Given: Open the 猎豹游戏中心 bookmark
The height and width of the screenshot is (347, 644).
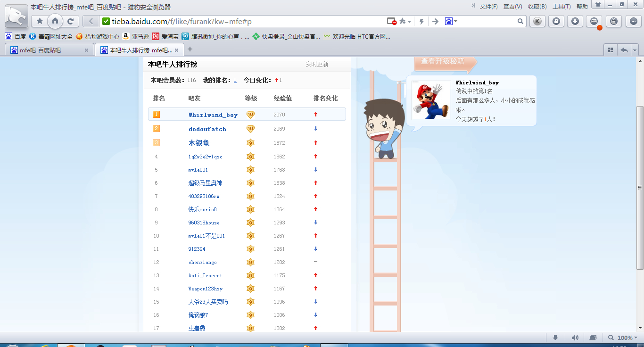Looking at the screenshot, I should [98, 36].
